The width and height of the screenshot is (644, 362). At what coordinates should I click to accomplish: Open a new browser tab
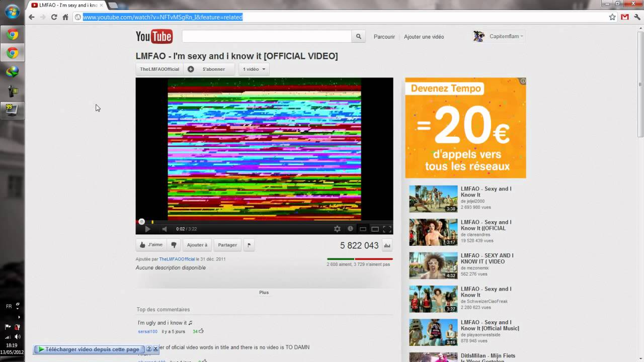click(x=113, y=5)
